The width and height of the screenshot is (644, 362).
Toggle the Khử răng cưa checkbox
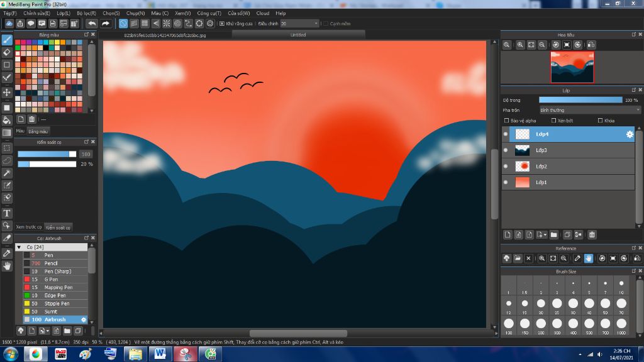pos(222,23)
